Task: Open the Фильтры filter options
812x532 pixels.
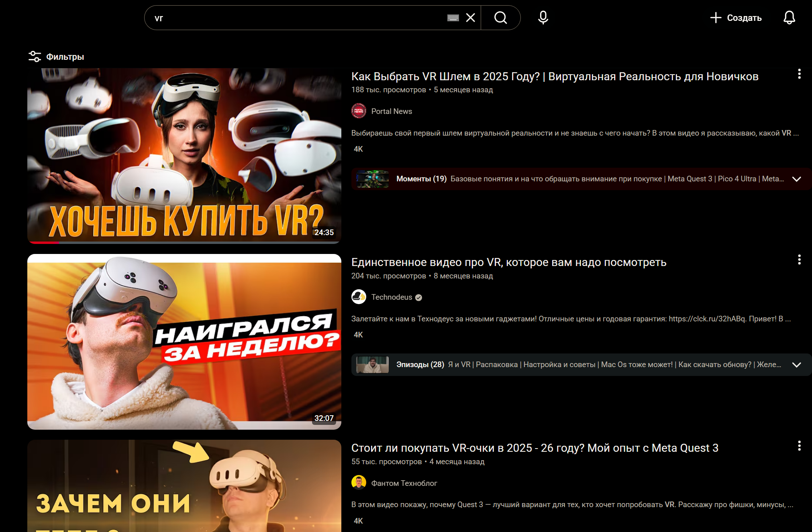Action: (56, 57)
